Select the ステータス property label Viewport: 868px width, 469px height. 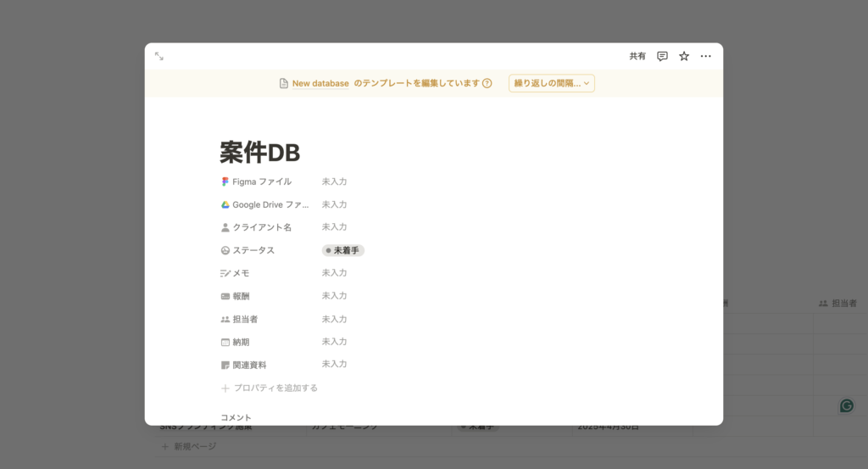coord(253,250)
